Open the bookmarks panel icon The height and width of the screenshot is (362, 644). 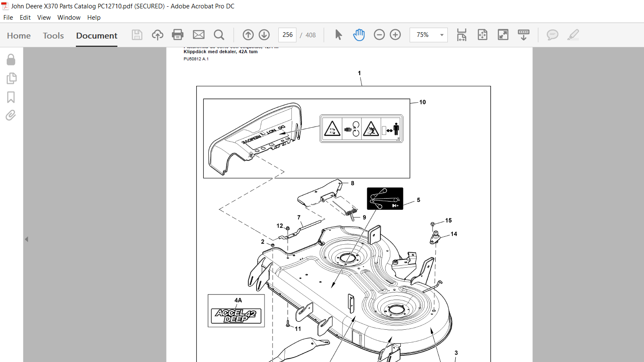pos(11,97)
